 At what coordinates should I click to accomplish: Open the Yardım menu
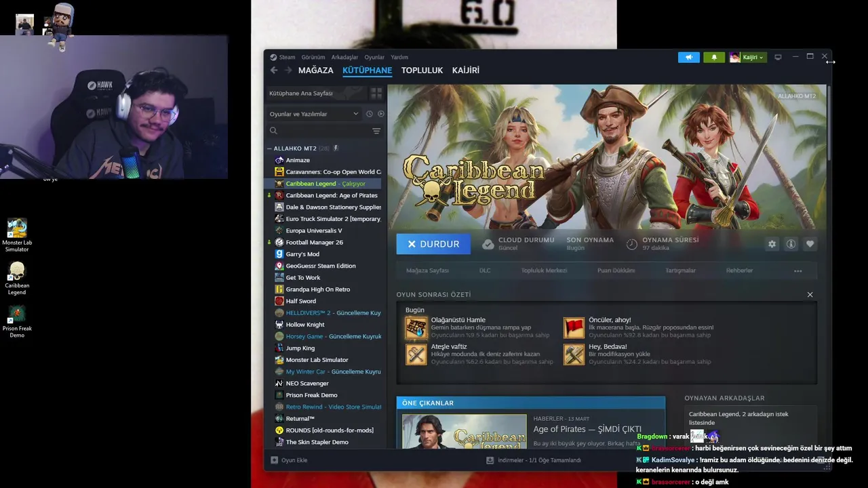tap(399, 57)
